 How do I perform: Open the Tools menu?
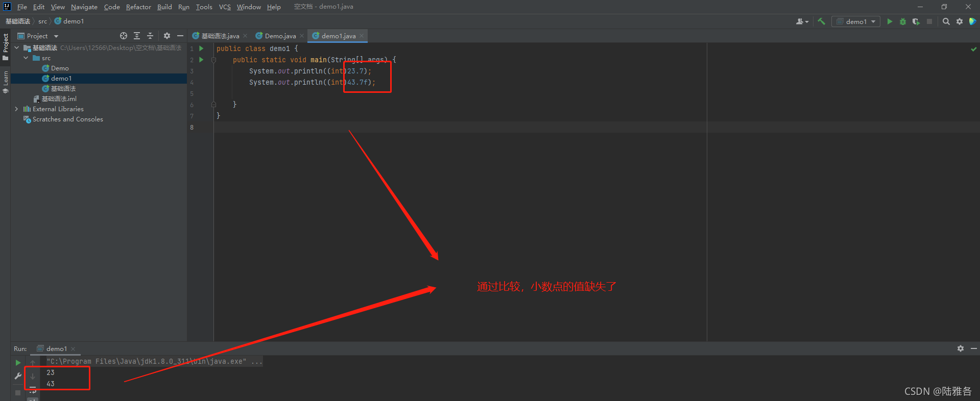tap(204, 7)
